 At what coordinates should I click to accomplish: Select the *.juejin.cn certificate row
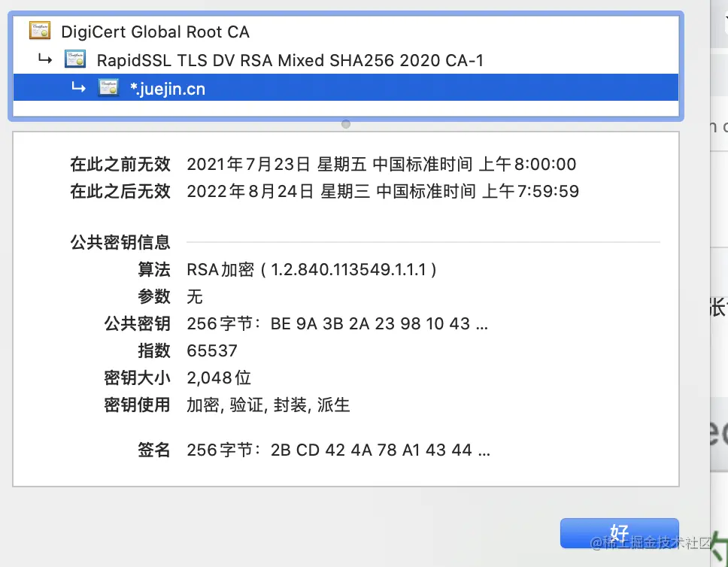pyautogui.click(x=345, y=88)
